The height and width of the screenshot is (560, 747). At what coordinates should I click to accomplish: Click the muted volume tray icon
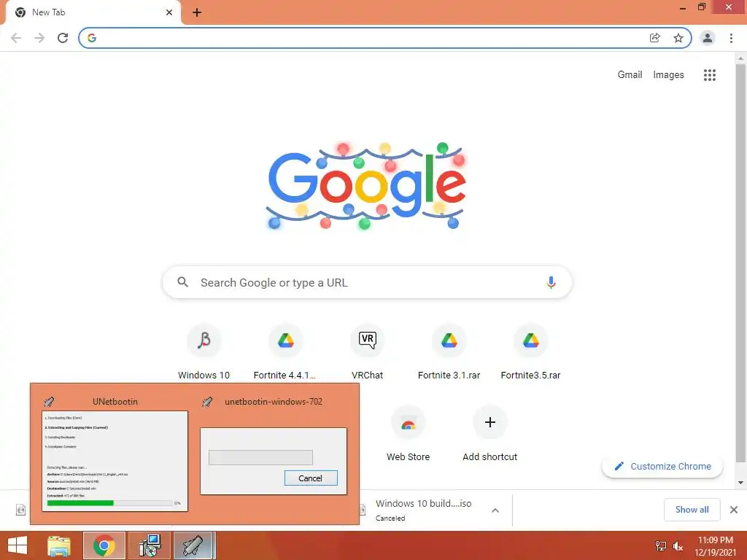point(678,545)
